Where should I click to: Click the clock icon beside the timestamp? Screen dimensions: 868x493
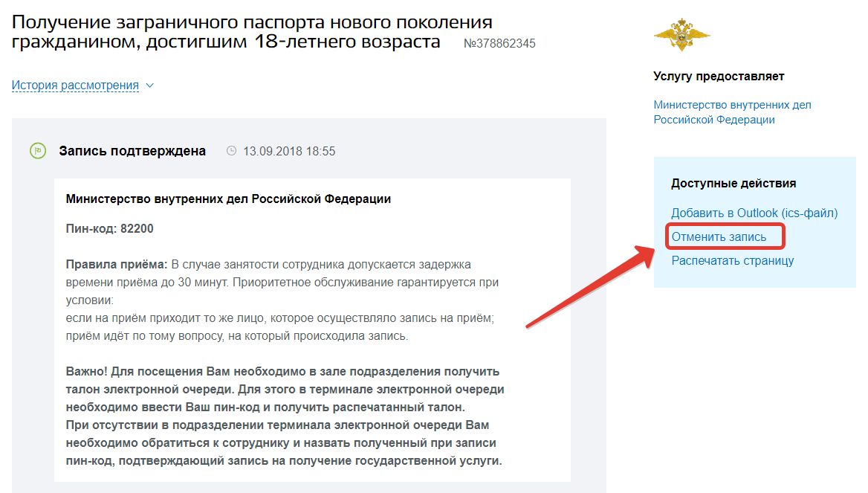tap(231, 151)
